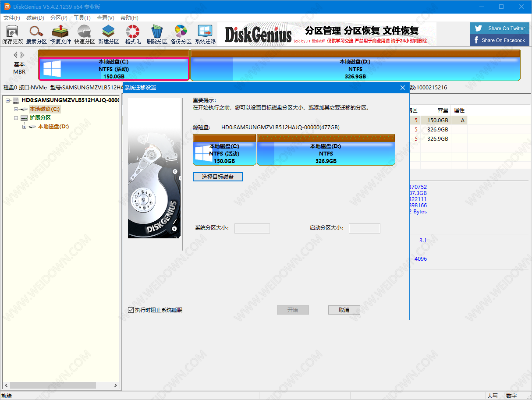
Task: Select 本地磁盘(C:) label in the tree
Action: (x=45, y=109)
